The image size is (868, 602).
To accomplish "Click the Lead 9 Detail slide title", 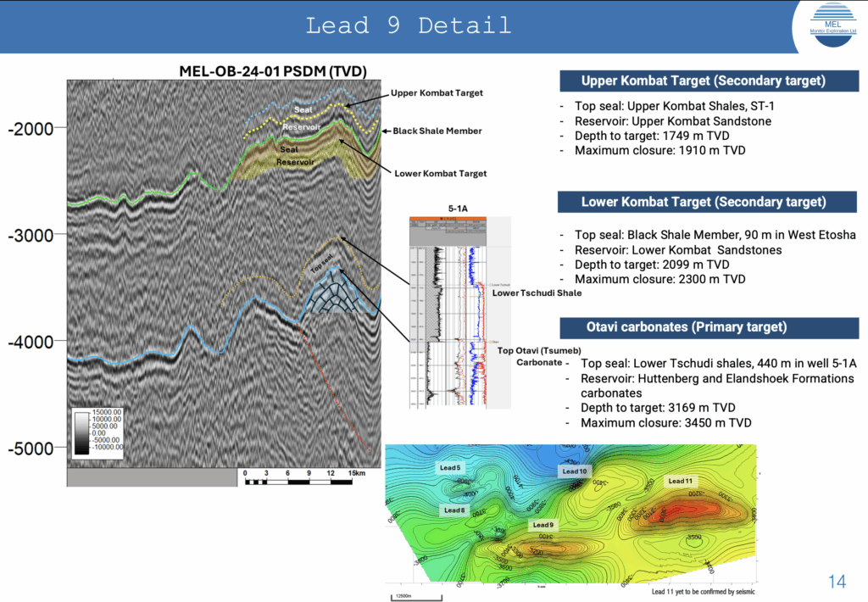I will click(409, 25).
